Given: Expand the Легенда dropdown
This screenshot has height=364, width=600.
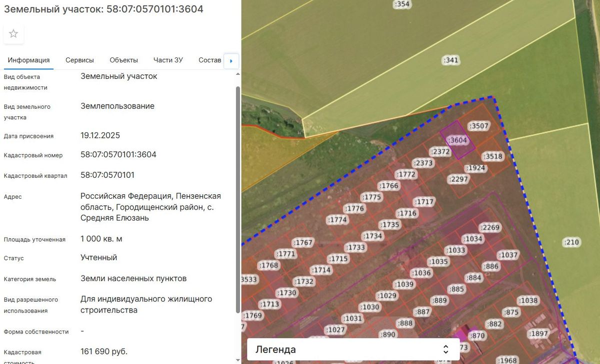Looking at the screenshot, I should point(353,350).
